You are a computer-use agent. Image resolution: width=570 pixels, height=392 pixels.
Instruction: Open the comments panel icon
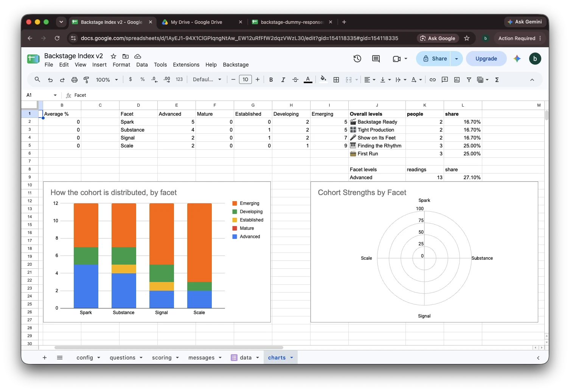click(x=376, y=59)
